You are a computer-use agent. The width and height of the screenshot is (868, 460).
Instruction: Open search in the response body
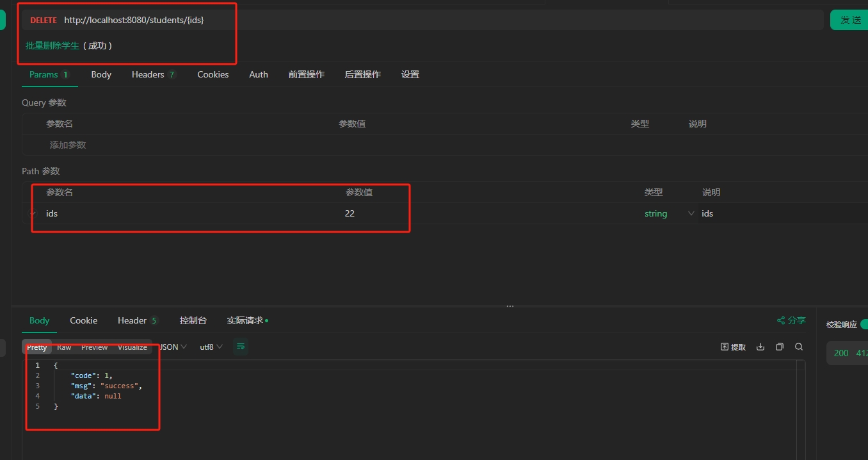799,347
